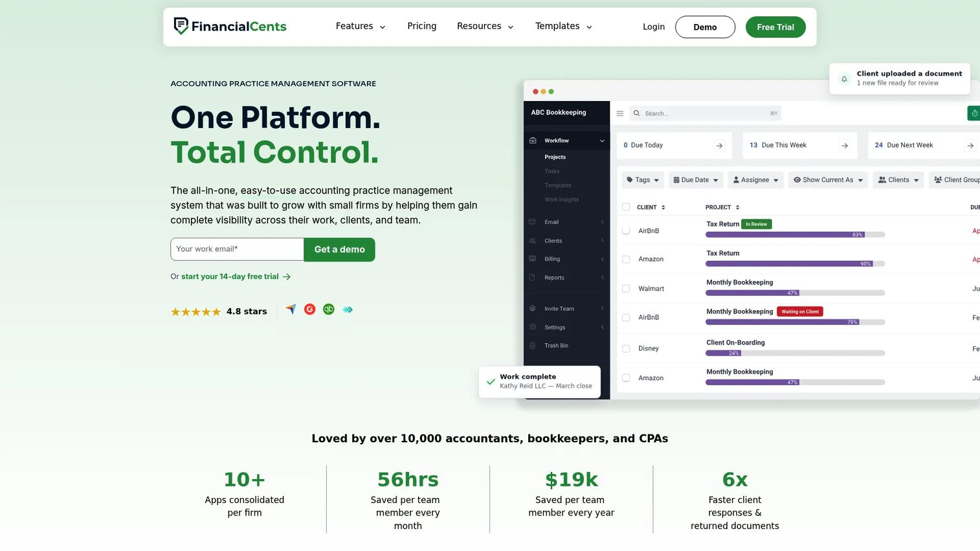Open the Tags filter dropdown

(x=643, y=180)
